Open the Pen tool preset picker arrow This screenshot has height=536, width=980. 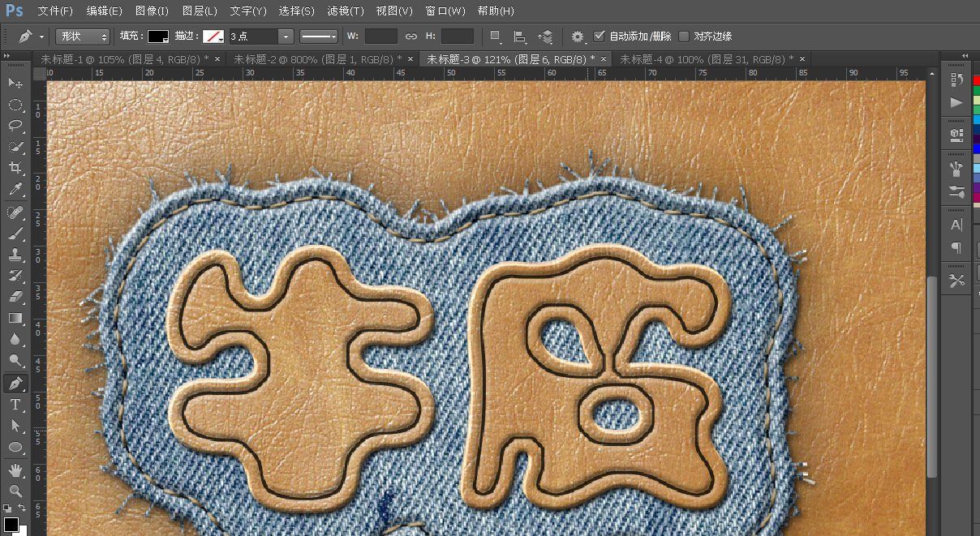point(41,37)
